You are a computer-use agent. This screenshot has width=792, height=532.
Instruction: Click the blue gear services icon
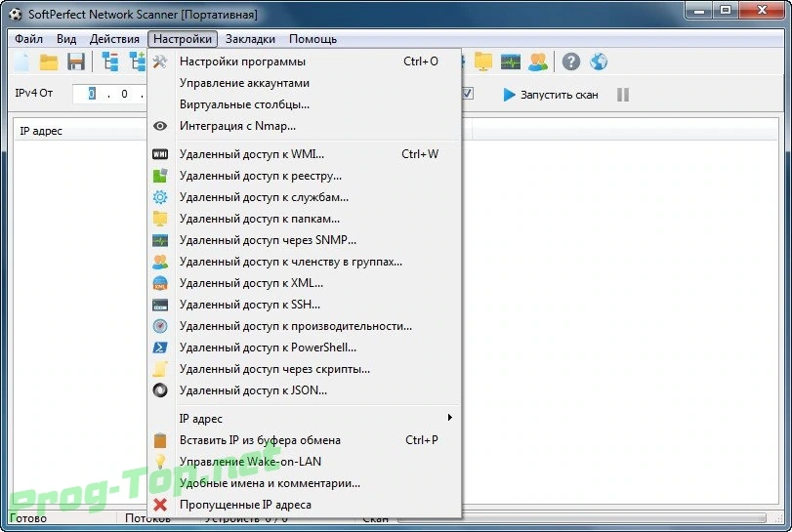(160, 197)
